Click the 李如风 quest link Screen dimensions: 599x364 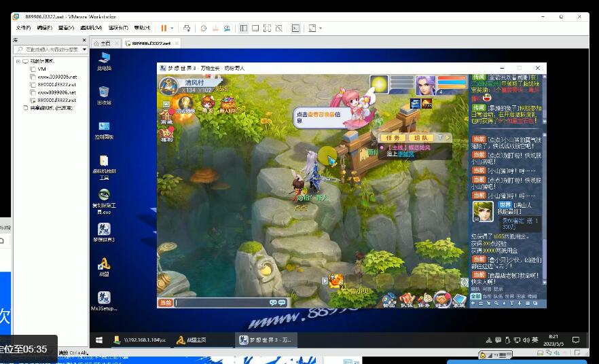coord(405,154)
